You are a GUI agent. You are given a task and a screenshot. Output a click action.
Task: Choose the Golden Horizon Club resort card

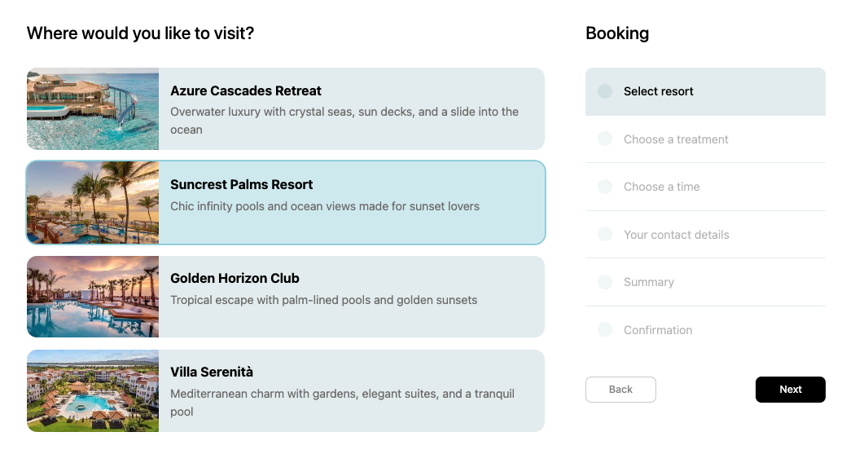point(350,297)
